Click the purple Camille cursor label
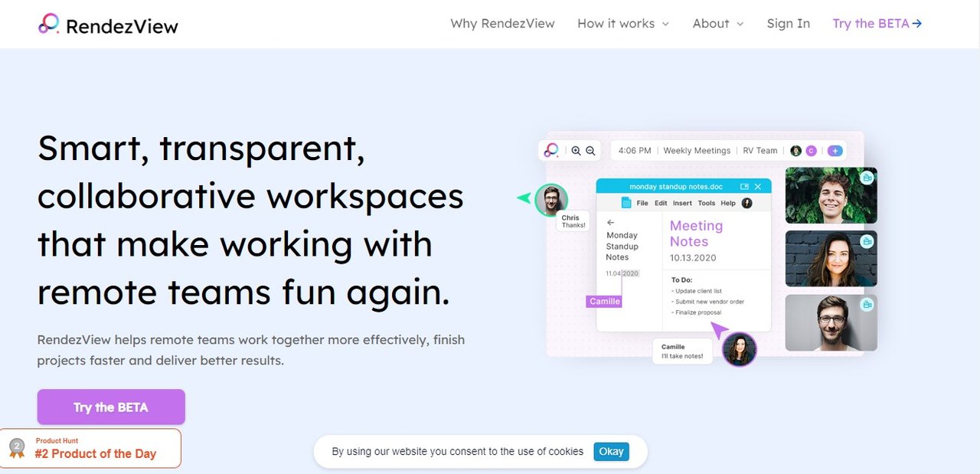This screenshot has width=980, height=474. pyautogui.click(x=605, y=301)
